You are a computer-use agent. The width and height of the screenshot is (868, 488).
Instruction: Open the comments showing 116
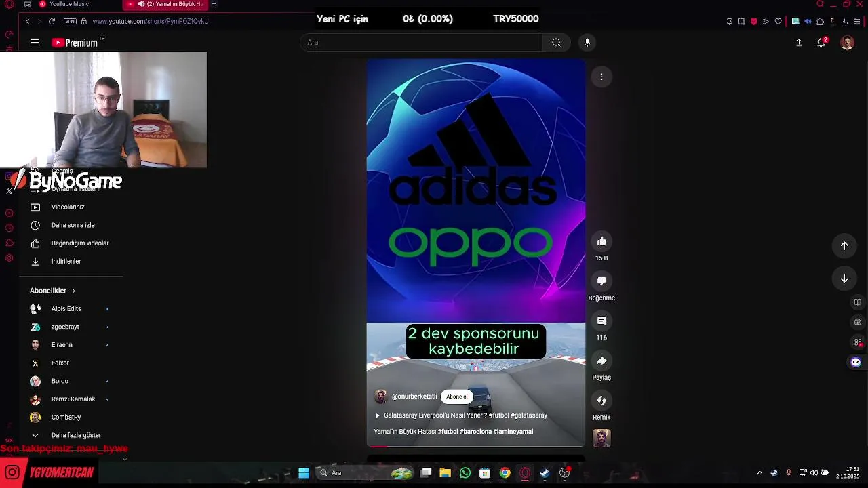pos(601,321)
